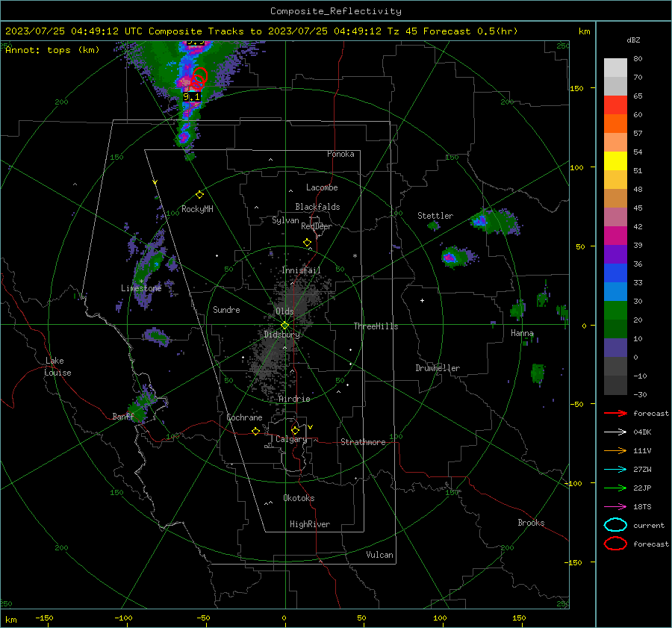
Task: Click the UTC Composite Tracks timestamp header
Action: tap(261, 31)
